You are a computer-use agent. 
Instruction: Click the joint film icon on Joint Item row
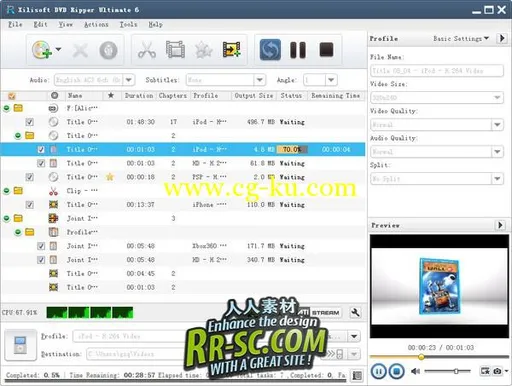tap(53, 218)
